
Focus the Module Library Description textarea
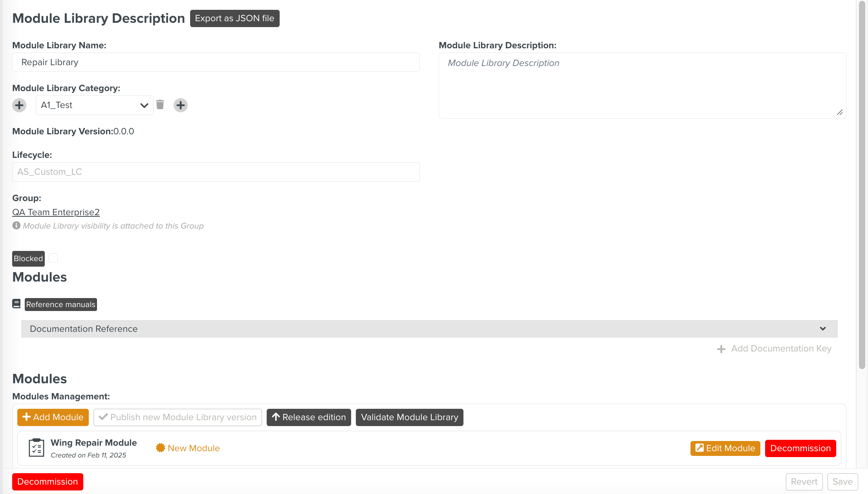[x=642, y=86]
